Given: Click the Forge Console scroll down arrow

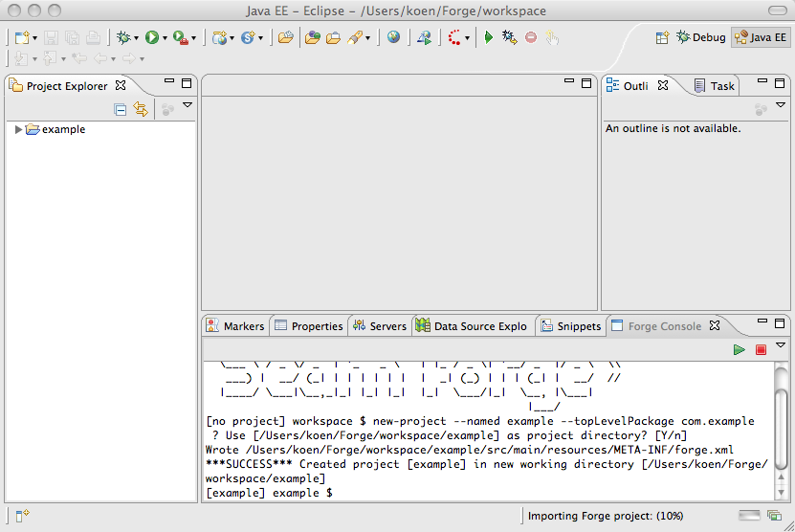Looking at the screenshot, I should click(782, 492).
